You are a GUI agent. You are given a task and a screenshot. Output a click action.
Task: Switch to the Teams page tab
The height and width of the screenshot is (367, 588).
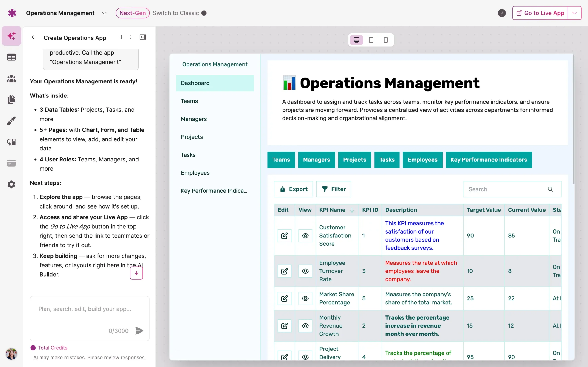point(189,101)
